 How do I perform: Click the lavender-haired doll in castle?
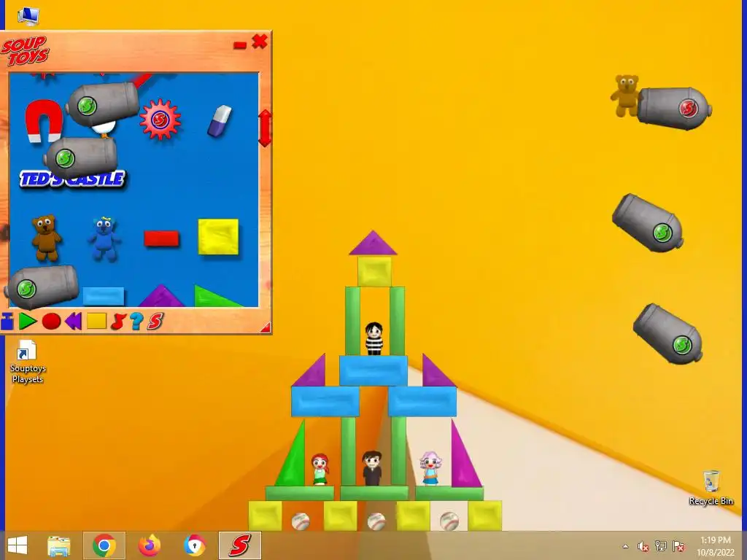430,468
